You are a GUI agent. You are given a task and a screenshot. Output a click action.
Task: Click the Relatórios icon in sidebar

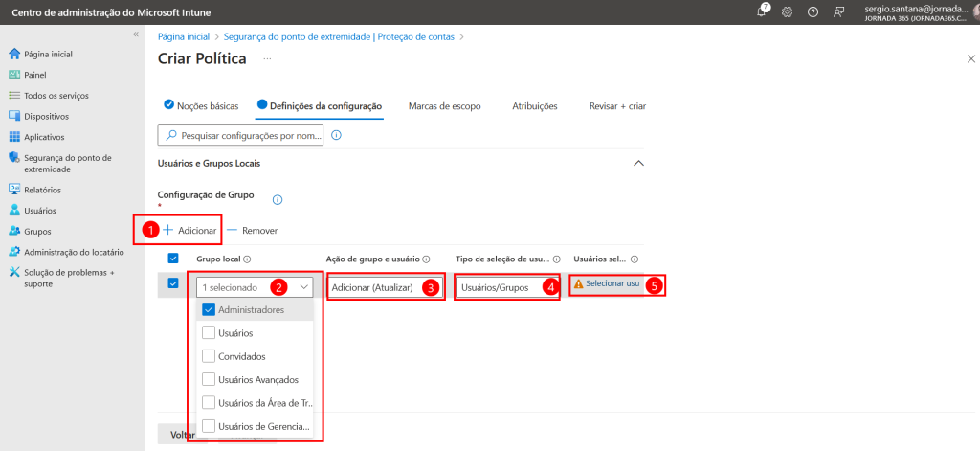pos(15,190)
